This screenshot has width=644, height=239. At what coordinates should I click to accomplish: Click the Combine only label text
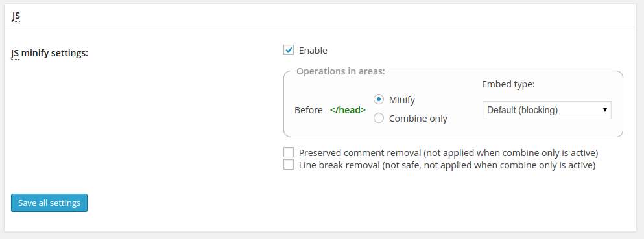pos(418,119)
